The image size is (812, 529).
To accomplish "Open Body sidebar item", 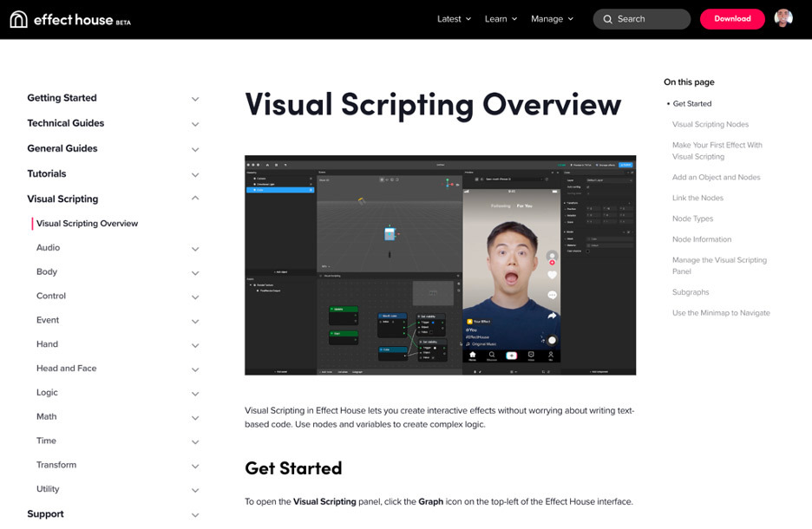I will coord(47,271).
